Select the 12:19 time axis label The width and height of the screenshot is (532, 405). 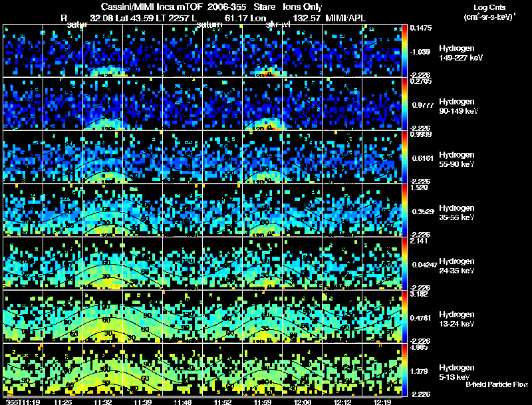click(x=382, y=402)
